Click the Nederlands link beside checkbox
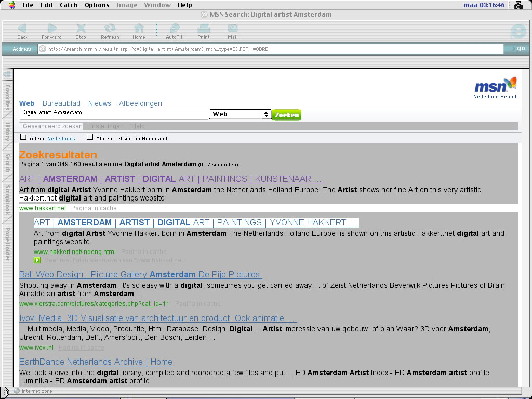532x399 pixels. [61, 138]
